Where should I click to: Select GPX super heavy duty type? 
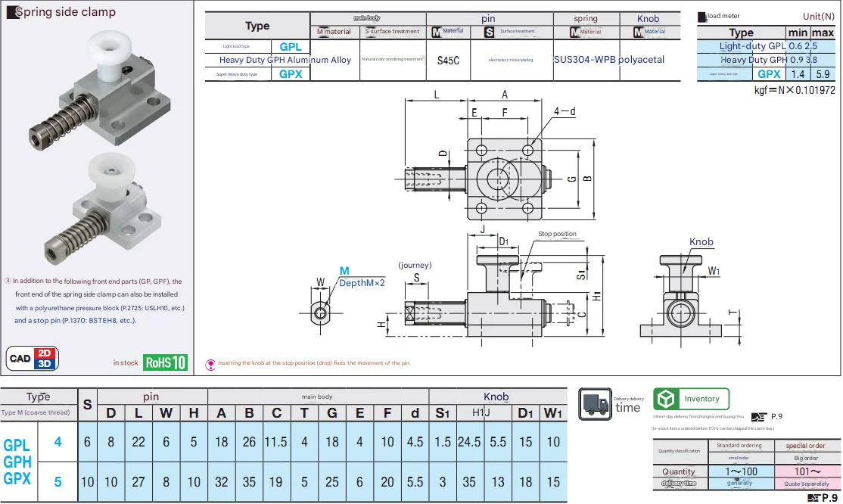pos(291,74)
